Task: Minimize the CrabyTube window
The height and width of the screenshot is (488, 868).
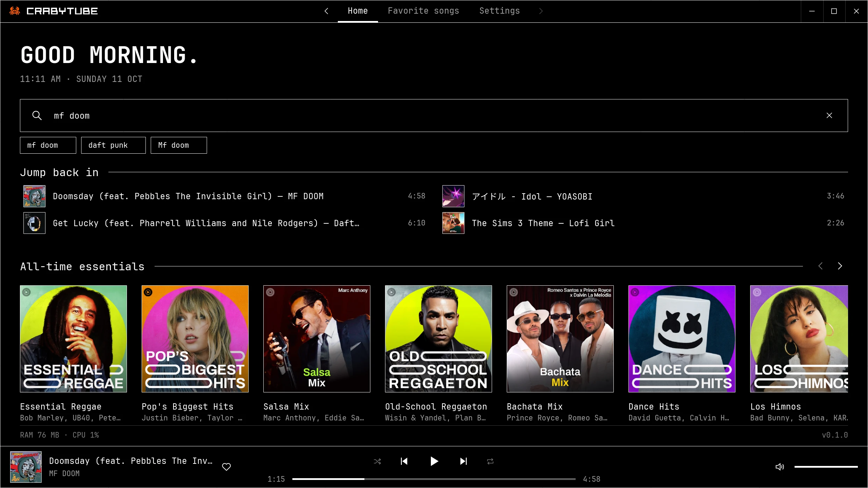Action: pos(812,11)
